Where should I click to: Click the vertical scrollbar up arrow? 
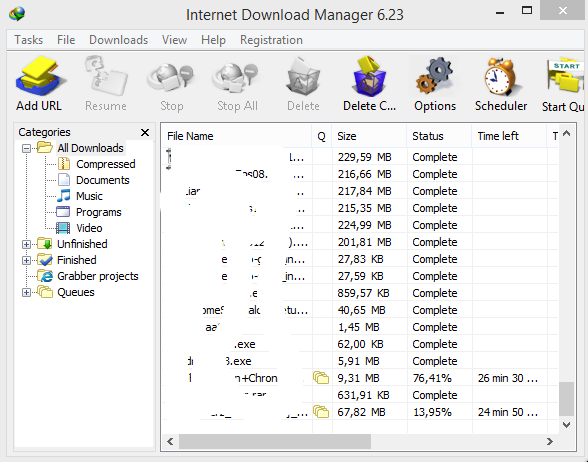coord(567,133)
